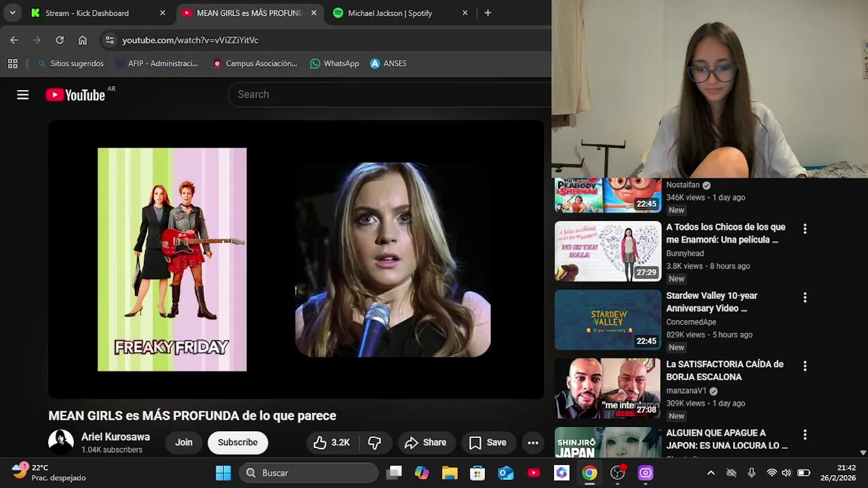Open Ariel Kurosawa channel avatar
The height and width of the screenshot is (488, 868).
(x=61, y=443)
